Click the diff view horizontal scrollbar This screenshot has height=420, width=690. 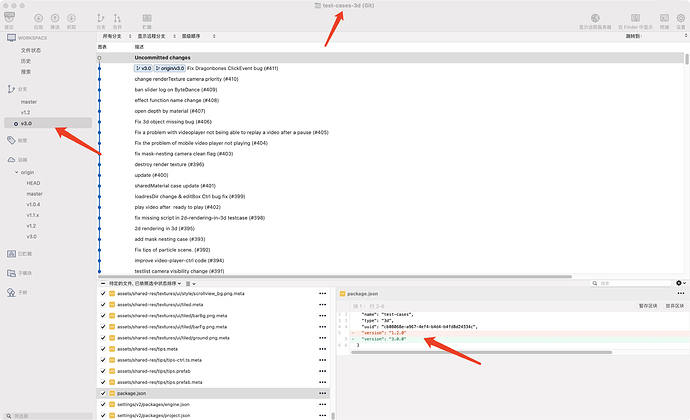pos(481,352)
